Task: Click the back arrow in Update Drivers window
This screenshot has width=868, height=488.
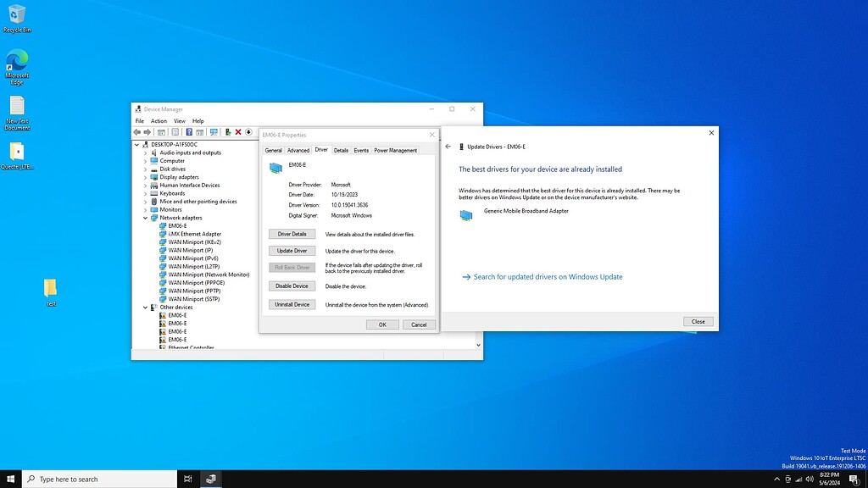Action: tap(448, 145)
